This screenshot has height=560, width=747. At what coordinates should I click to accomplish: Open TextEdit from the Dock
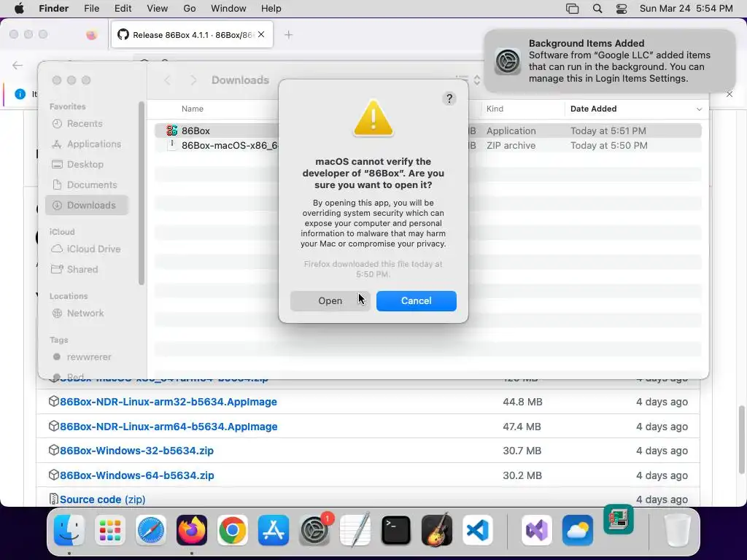(355, 530)
